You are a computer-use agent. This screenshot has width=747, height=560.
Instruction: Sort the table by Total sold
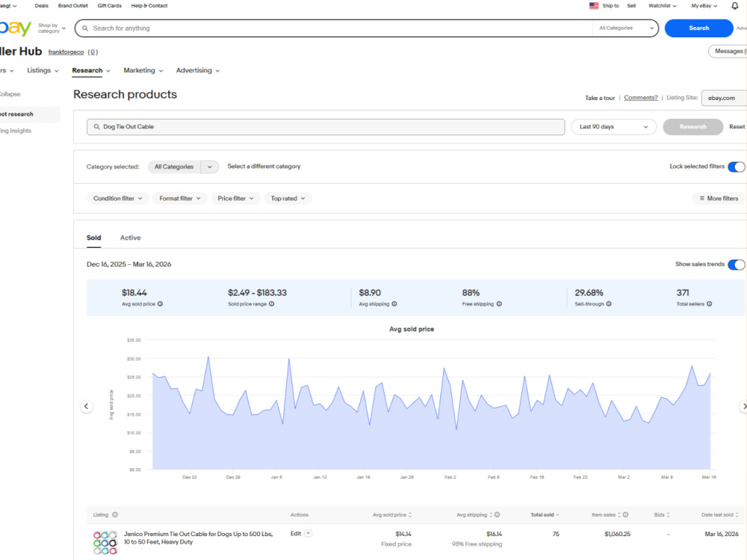[x=545, y=514]
